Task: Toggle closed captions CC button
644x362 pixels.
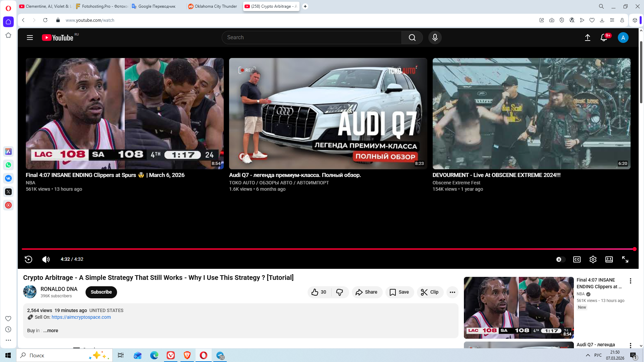Action: point(577,259)
